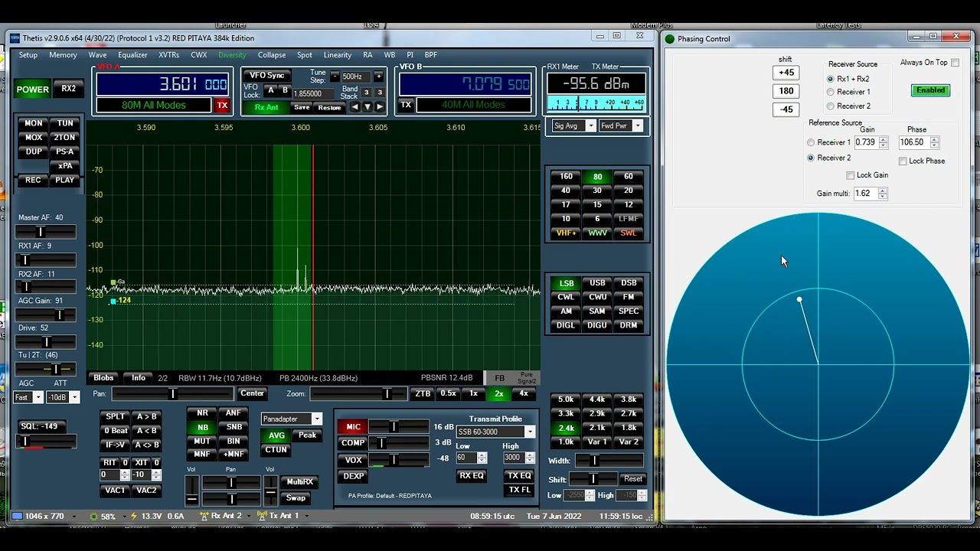
Task: Set zoom to 0.5x
Action: [448, 393]
